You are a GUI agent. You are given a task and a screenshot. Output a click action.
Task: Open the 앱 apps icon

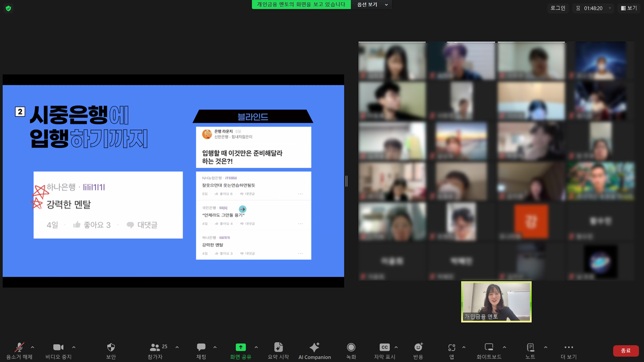click(x=452, y=347)
